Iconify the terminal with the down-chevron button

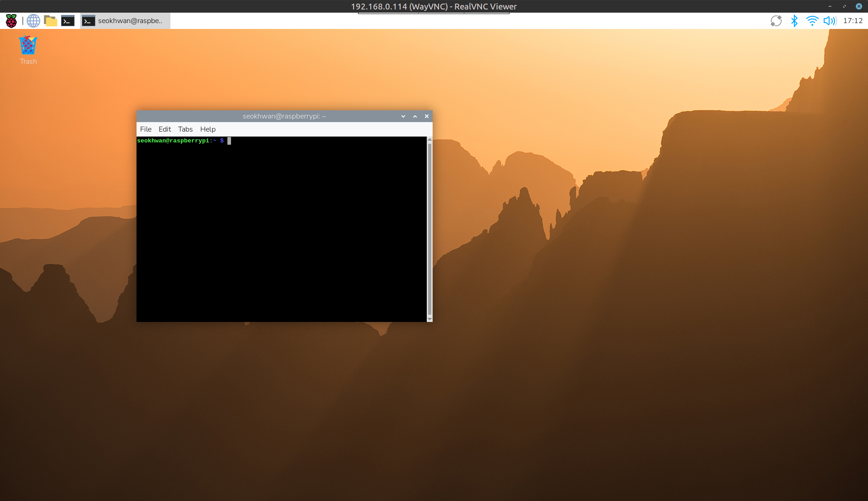(403, 116)
